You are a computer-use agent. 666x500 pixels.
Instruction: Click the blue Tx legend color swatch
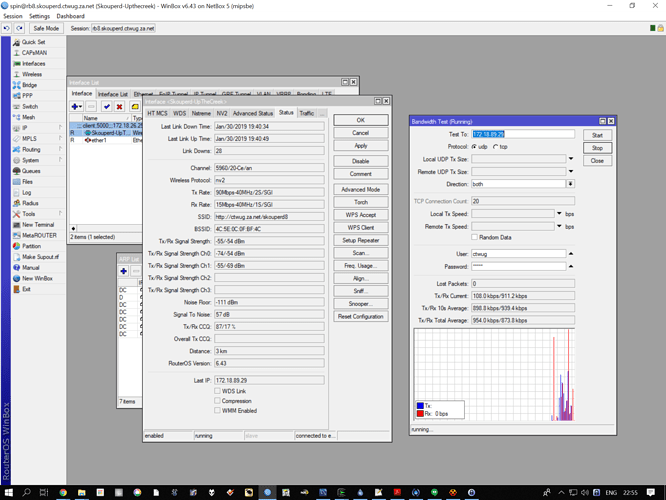click(x=420, y=406)
